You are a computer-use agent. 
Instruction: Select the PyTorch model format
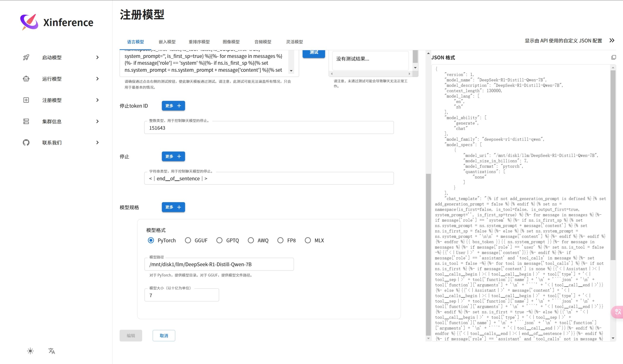(x=151, y=240)
